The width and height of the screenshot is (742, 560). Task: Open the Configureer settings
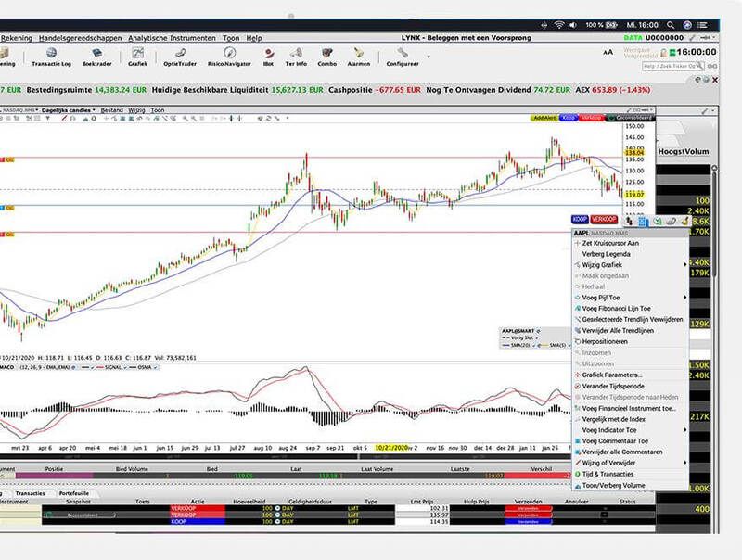click(x=403, y=57)
